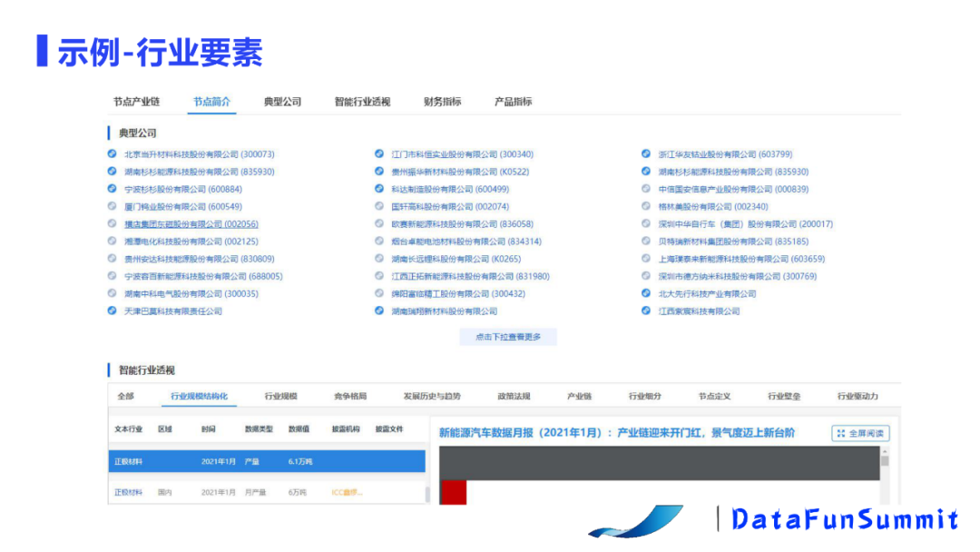
Task: Click the grey icon beside 宁波容百新能源科技股份有限公司
Action: point(112,276)
